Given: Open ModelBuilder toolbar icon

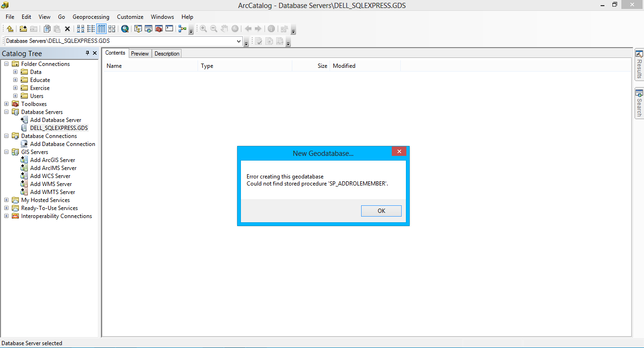Looking at the screenshot, I should click(x=182, y=29).
